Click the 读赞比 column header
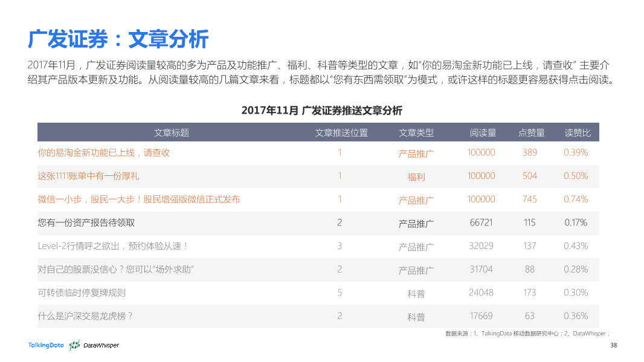This screenshot has height=362, width=644. pyautogui.click(x=578, y=133)
